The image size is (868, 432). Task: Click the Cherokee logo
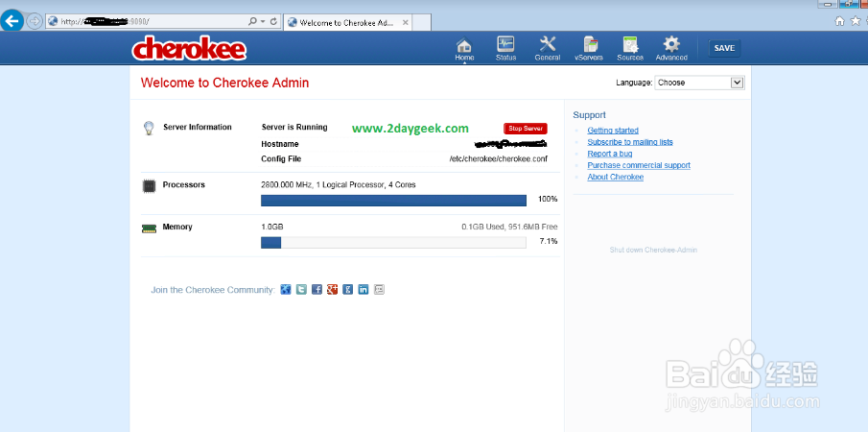coord(189,49)
